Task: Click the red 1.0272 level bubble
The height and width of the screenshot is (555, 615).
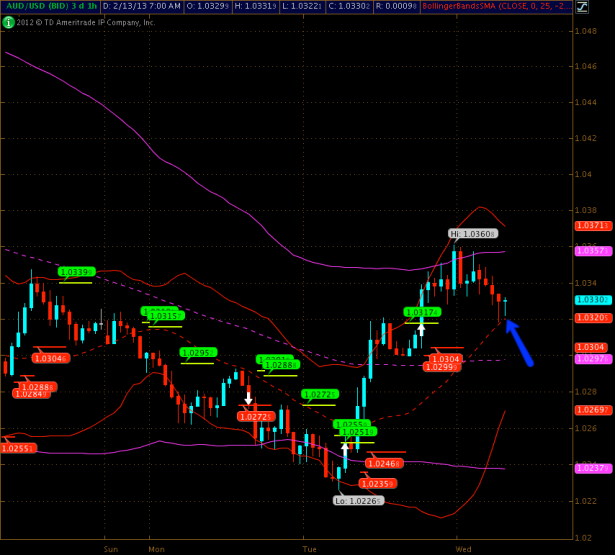Action: (x=256, y=417)
